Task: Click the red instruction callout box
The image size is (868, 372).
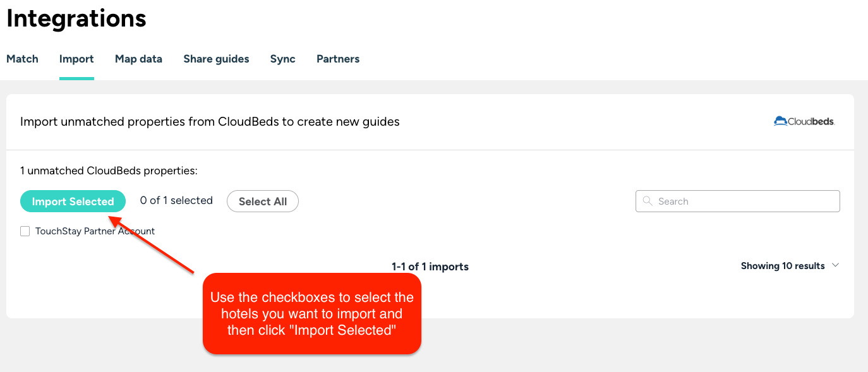Action: (x=312, y=313)
